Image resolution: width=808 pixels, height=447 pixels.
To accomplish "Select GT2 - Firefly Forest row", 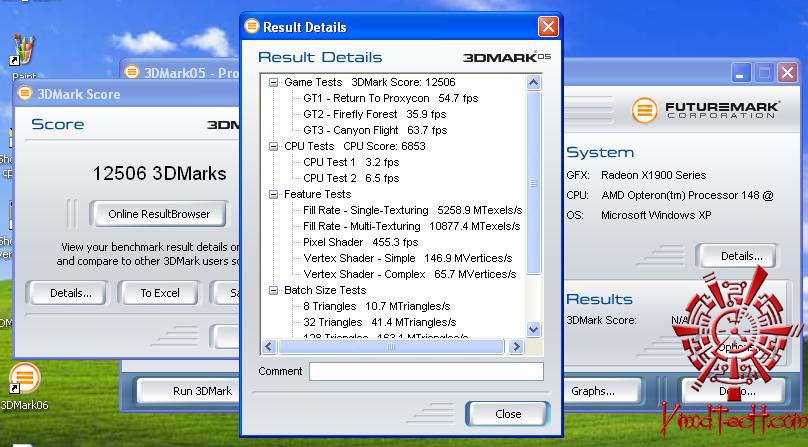I will pyautogui.click(x=375, y=114).
